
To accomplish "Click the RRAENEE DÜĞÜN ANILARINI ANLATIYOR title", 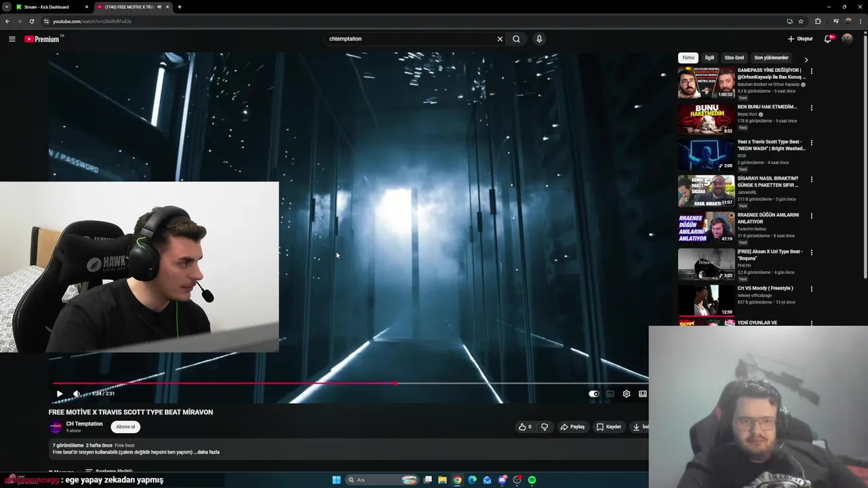I will coord(768,218).
